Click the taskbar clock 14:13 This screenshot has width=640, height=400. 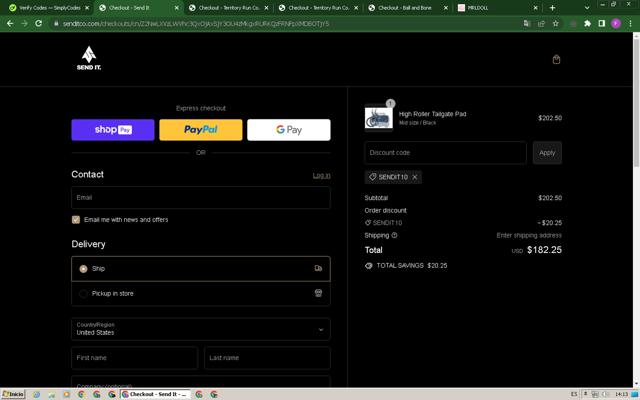point(621,394)
